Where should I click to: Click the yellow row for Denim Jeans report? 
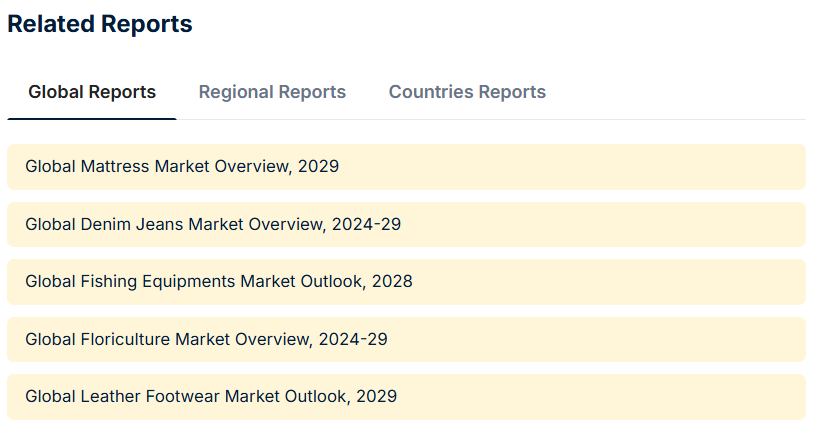pyautogui.click(x=600, y=224)
